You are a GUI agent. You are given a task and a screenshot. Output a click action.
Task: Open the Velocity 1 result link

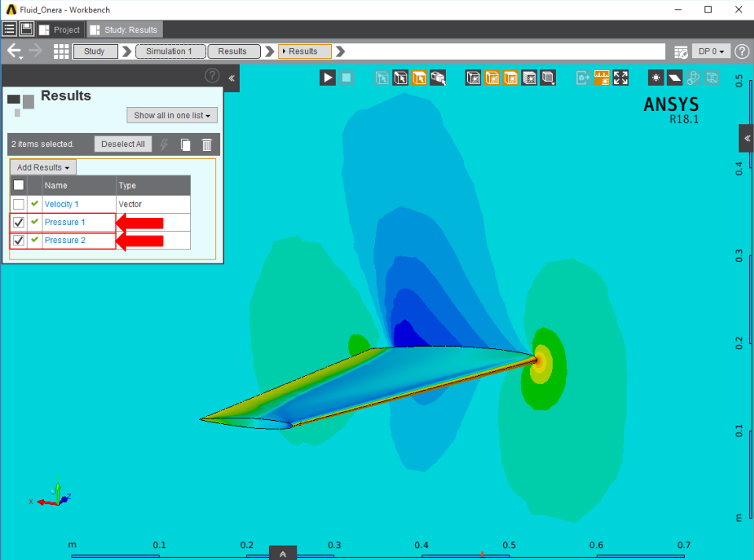point(61,204)
